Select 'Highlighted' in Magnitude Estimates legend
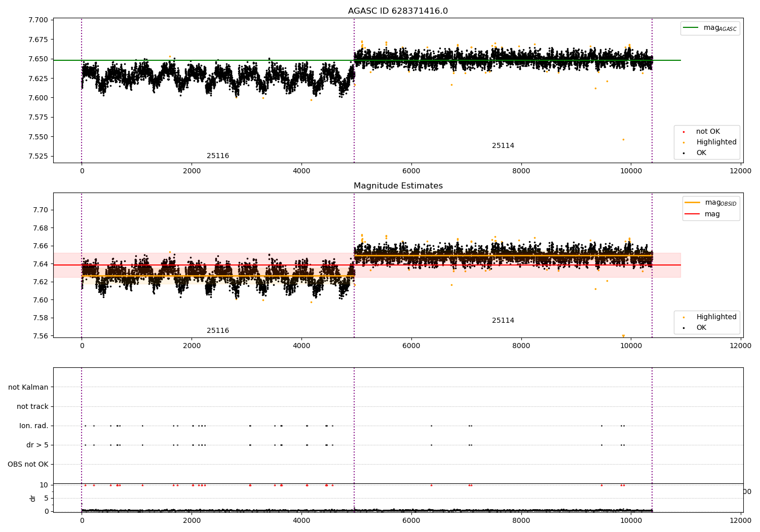 (709, 317)
